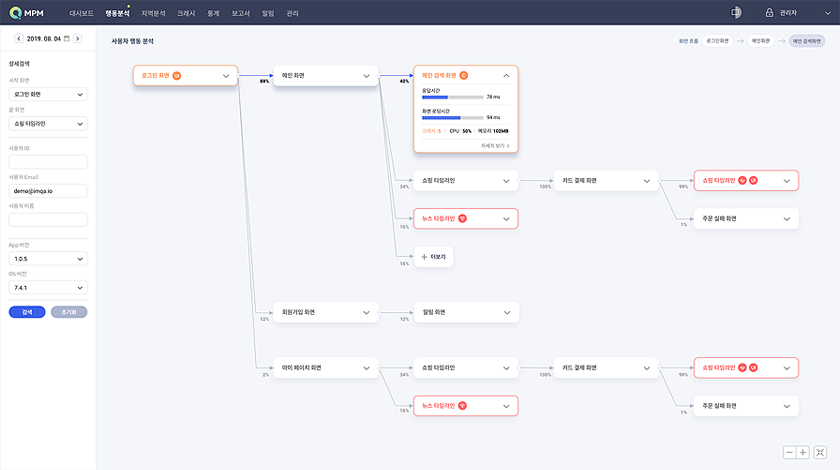Click the 사용자 Email input field
This screenshot has width=840, height=470.
[x=48, y=188]
